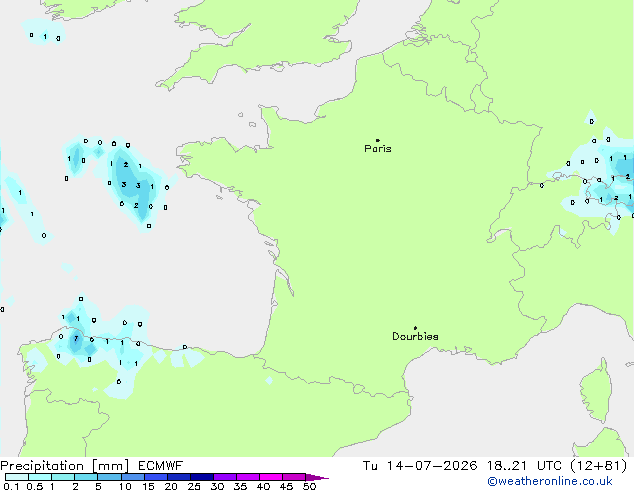Click the Paris city label
The image size is (634, 490).
378,149
